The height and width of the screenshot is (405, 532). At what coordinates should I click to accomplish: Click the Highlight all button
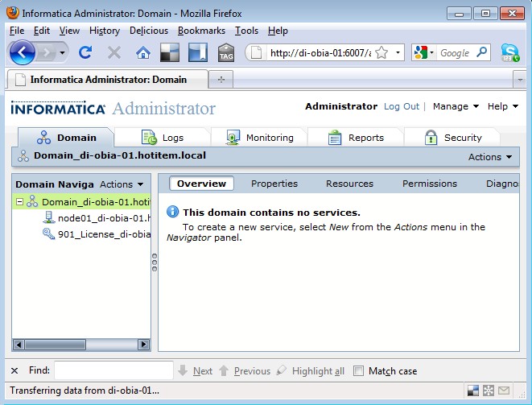point(311,370)
